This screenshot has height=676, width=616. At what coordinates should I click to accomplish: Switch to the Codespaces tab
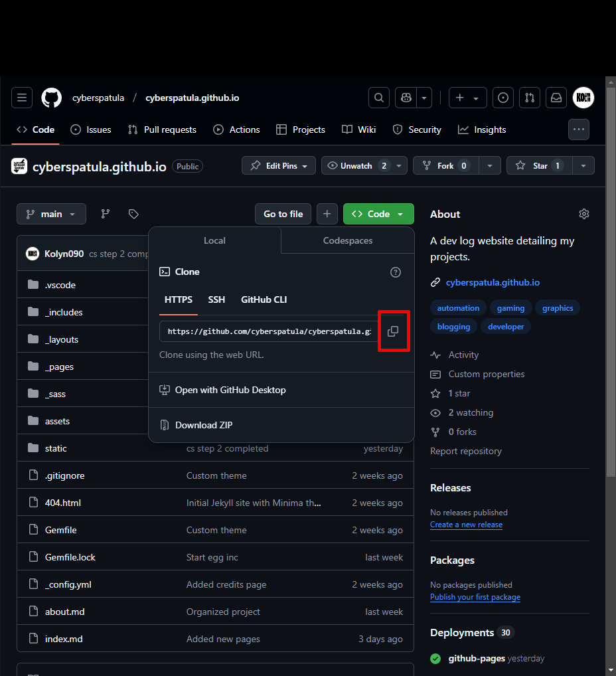click(x=347, y=240)
